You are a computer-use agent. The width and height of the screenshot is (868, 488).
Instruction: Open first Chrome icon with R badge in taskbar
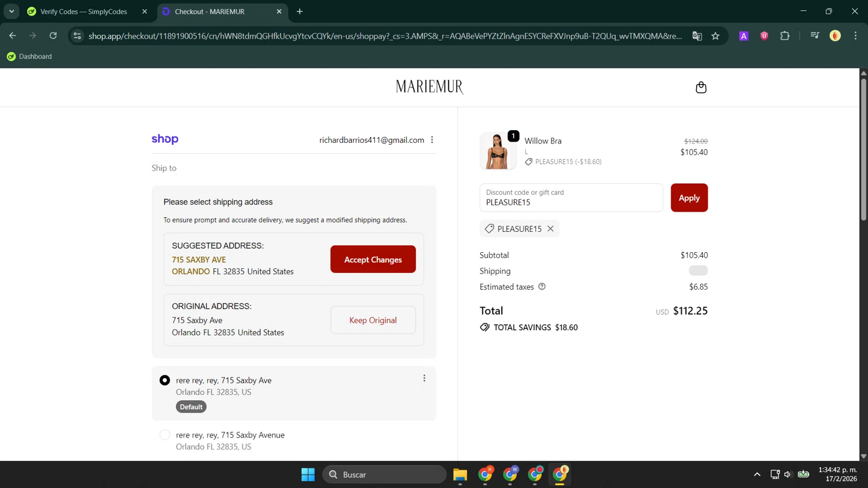[486, 475]
